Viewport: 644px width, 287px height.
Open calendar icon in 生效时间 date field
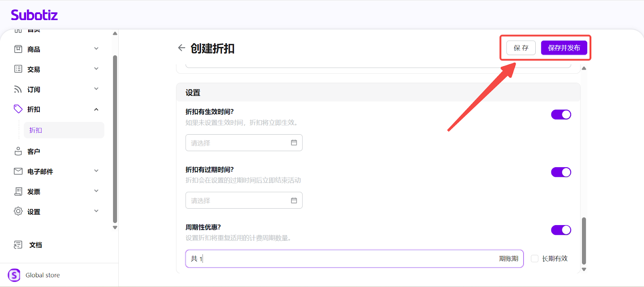pyautogui.click(x=294, y=143)
